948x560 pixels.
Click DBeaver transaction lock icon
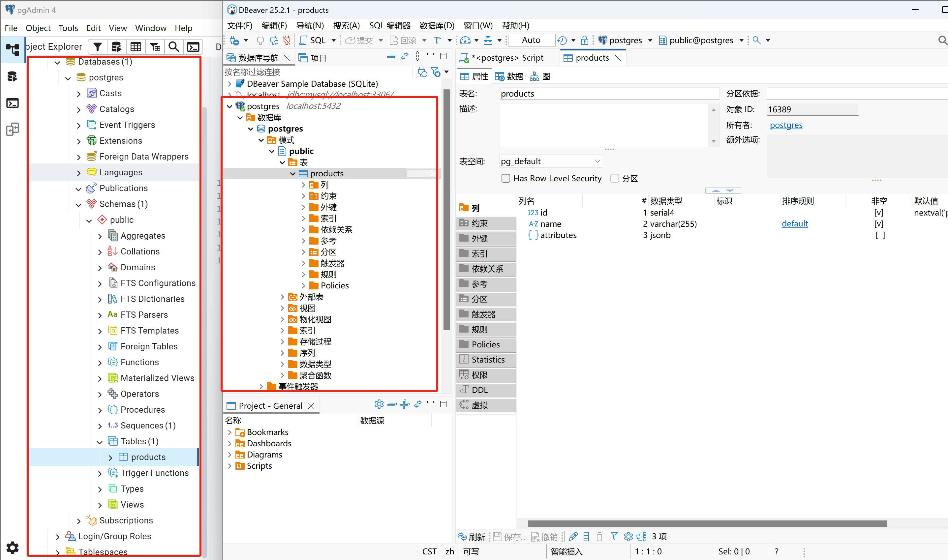click(x=585, y=40)
